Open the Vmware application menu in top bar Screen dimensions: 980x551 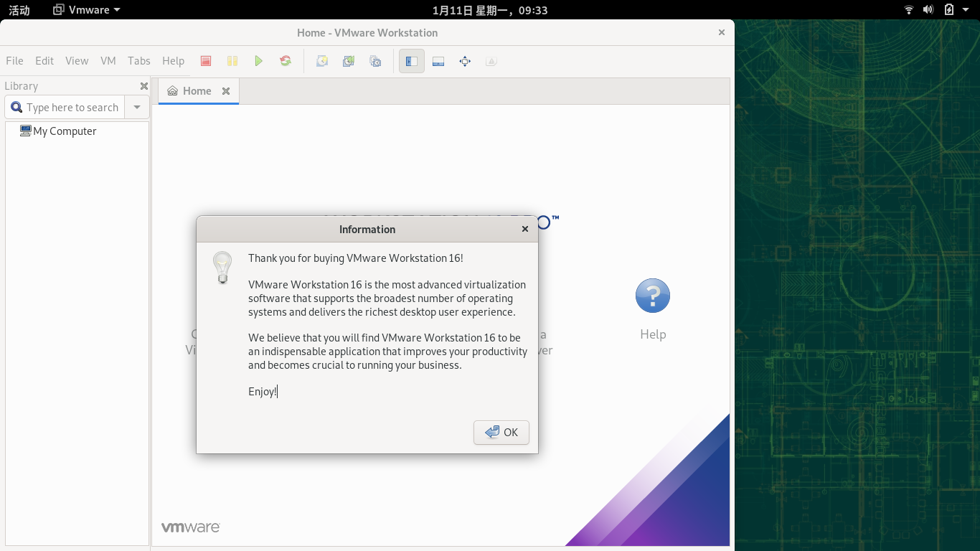click(88, 10)
